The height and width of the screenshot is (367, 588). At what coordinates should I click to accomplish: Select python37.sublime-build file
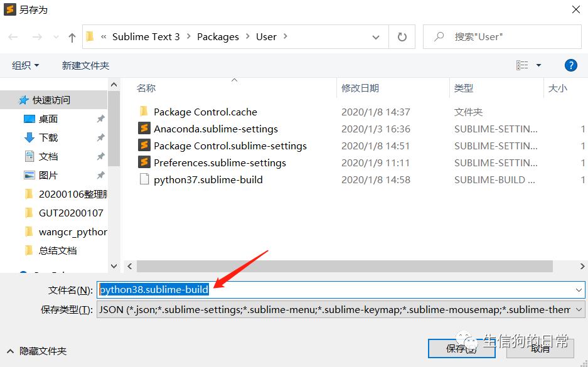[x=208, y=179]
